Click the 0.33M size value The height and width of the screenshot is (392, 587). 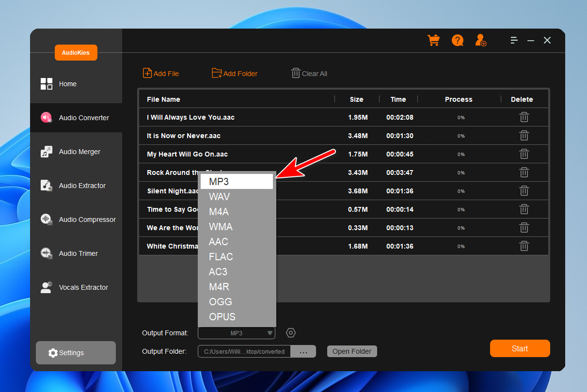coord(358,228)
